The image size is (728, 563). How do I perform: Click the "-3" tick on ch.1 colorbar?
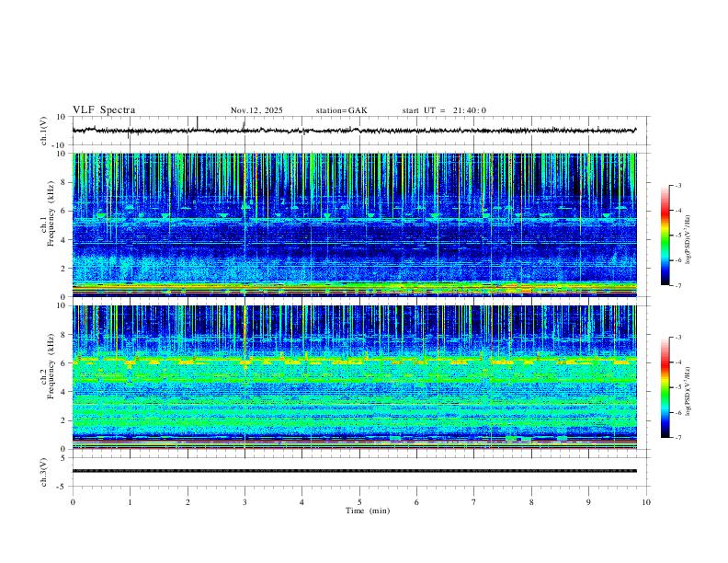coord(678,185)
